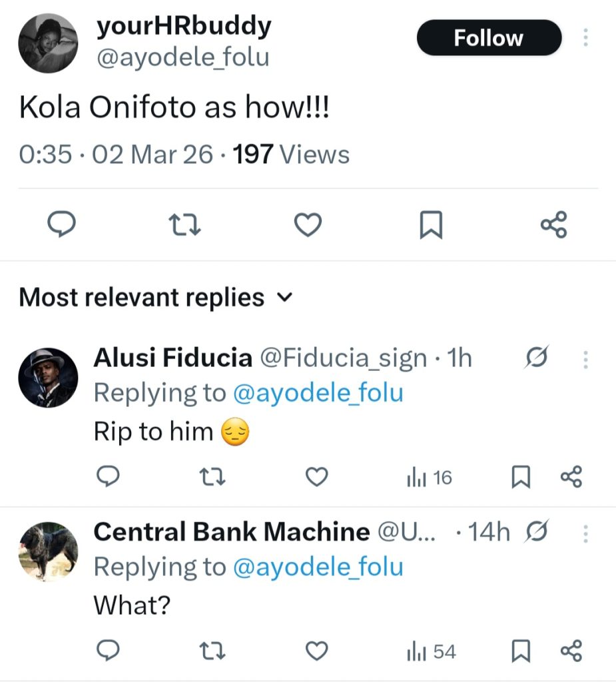Expand Most relevant replies sort menu
Image resolution: width=616 pixels, height=682 pixels.
(285, 298)
